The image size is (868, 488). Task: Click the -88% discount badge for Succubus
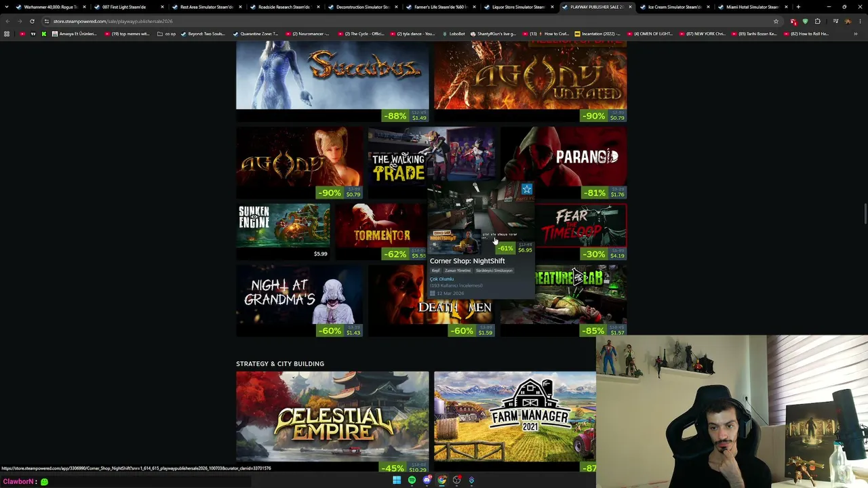(x=395, y=116)
